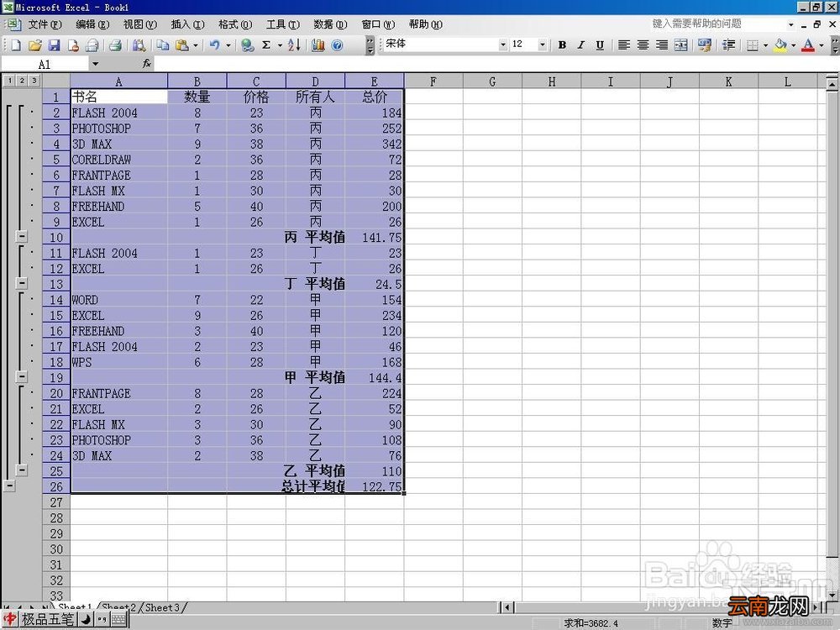Open a file with the folder icon
840x630 pixels.
click(34, 45)
